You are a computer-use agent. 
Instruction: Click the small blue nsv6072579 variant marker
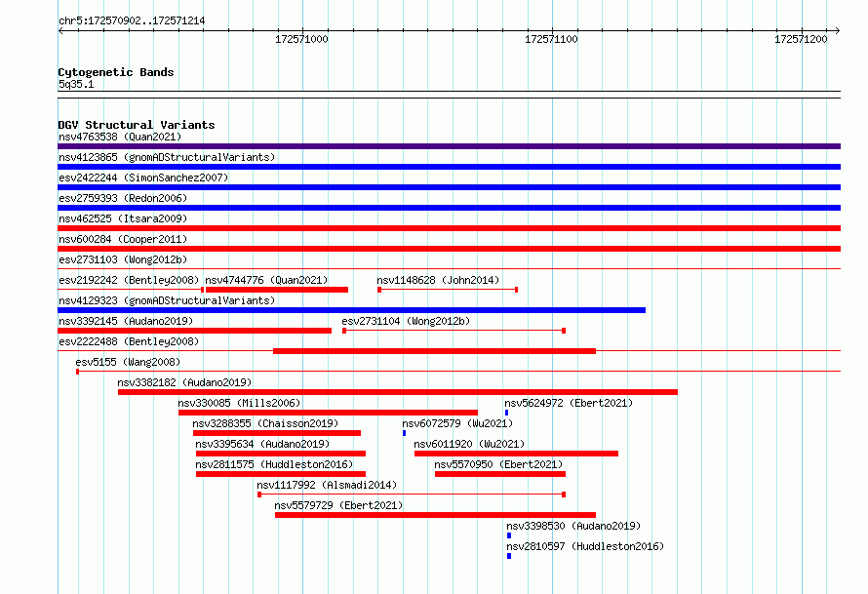(x=404, y=433)
